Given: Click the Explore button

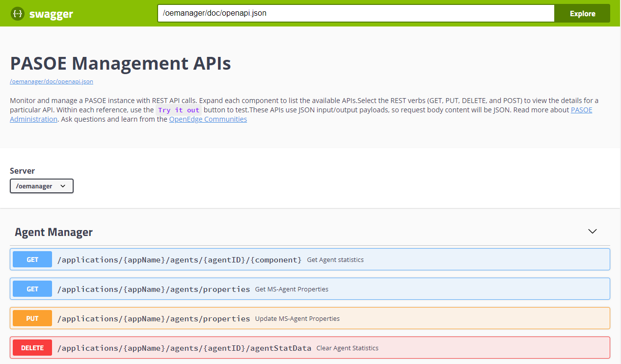Looking at the screenshot, I should point(582,13).
